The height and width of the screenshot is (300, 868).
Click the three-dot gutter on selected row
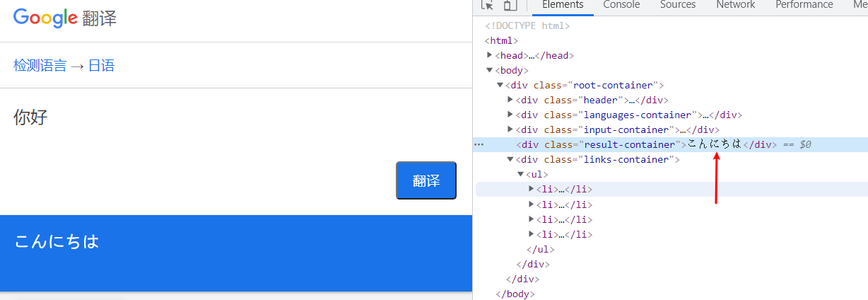pos(479,144)
